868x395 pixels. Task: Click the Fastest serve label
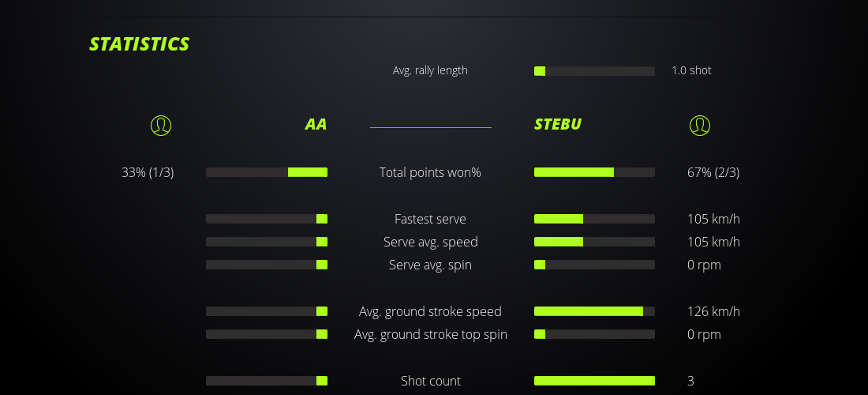[430, 219]
